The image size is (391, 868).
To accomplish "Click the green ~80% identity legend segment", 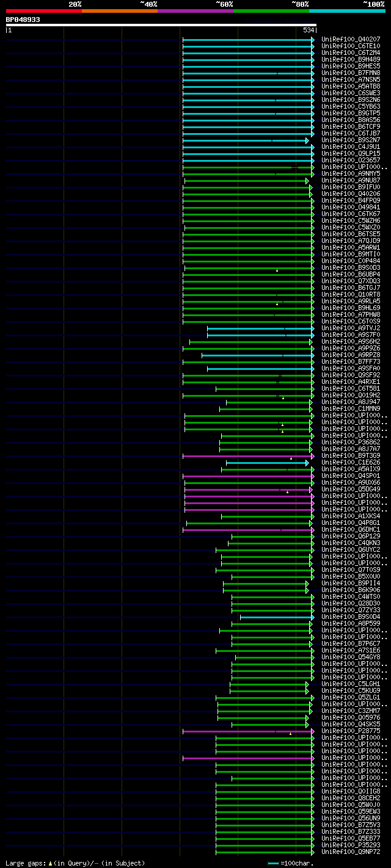I will [271, 10].
